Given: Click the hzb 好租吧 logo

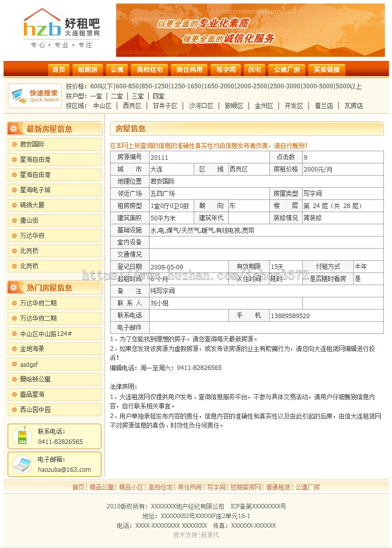Looking at the screenshot, I should click(61, 28).
